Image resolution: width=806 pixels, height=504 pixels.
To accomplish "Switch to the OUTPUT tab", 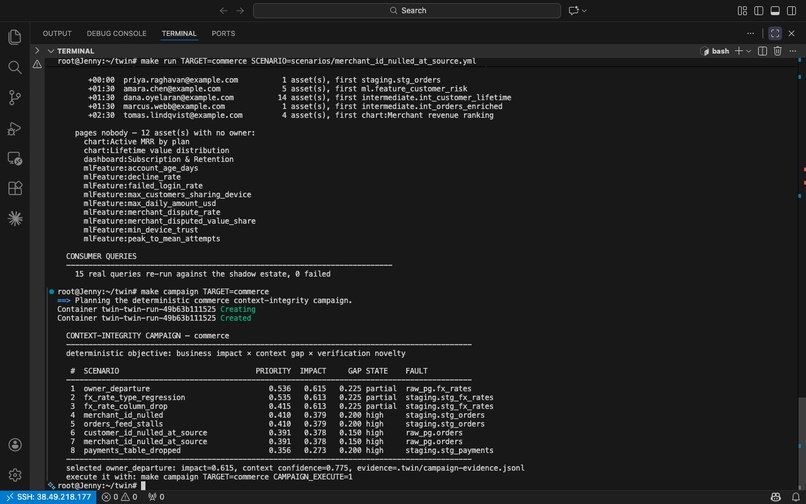I will pos(57,33).
